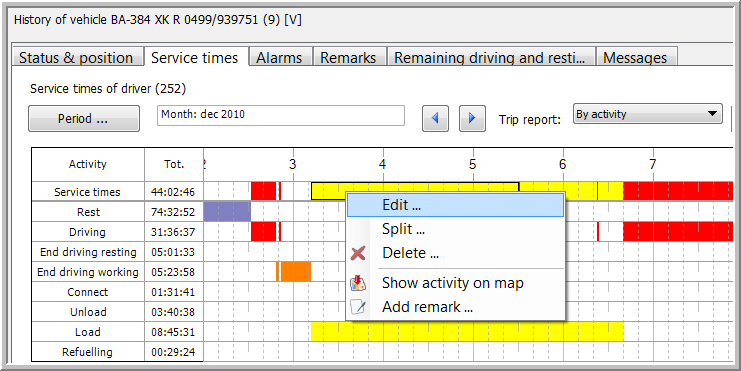Select the orange End driving working block
Viewport: 741px width, 371px height.
pos(293,272)
